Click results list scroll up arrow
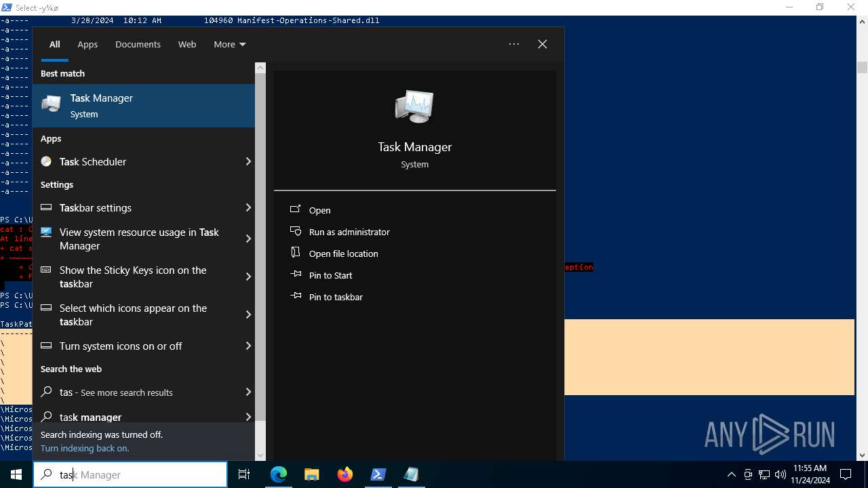The height and width of the screenshot is (488, 868). tap(260, 68)
